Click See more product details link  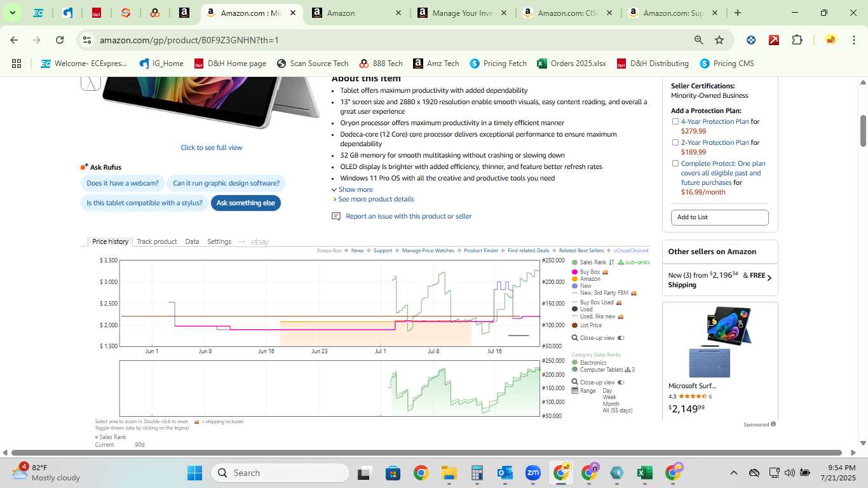coord(376,199)
